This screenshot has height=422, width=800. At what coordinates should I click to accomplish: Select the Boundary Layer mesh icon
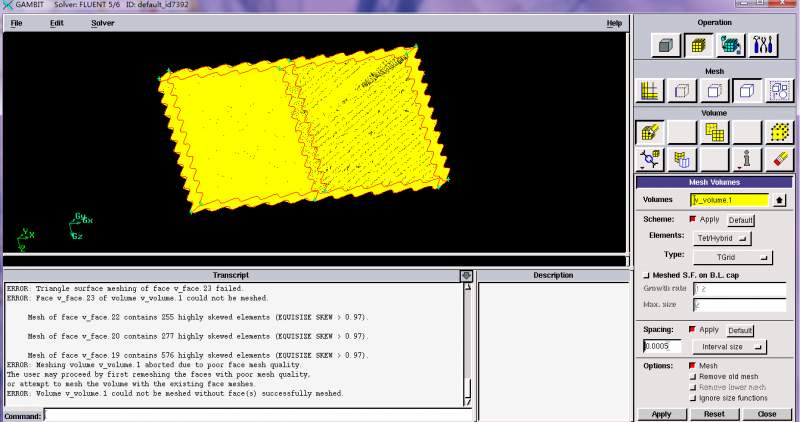coord(649,91)
